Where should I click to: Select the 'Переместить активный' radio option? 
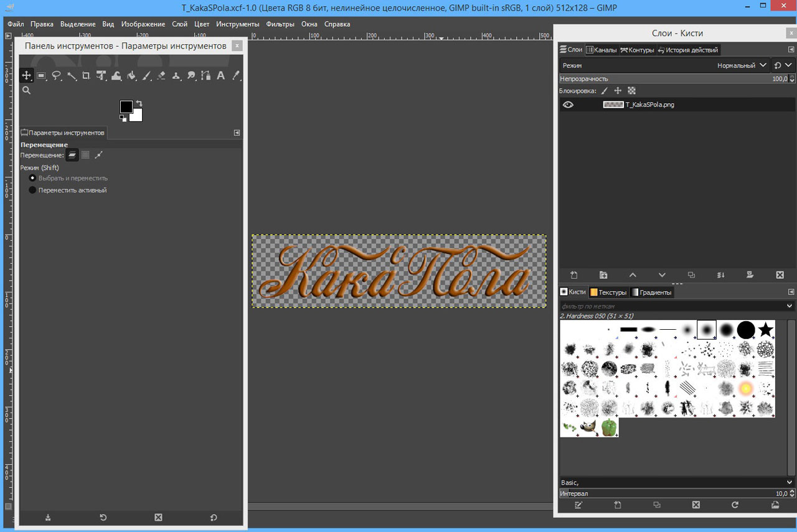coord(33,190)
